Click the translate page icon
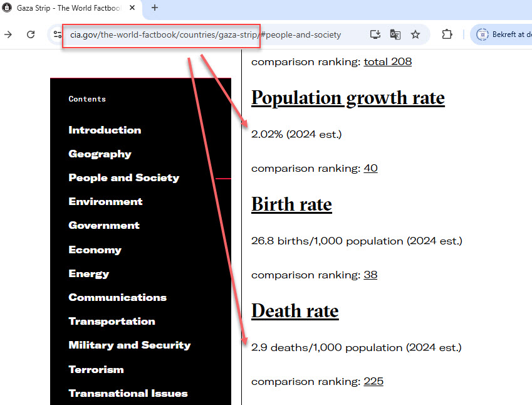532x405 pixels. 395,34
